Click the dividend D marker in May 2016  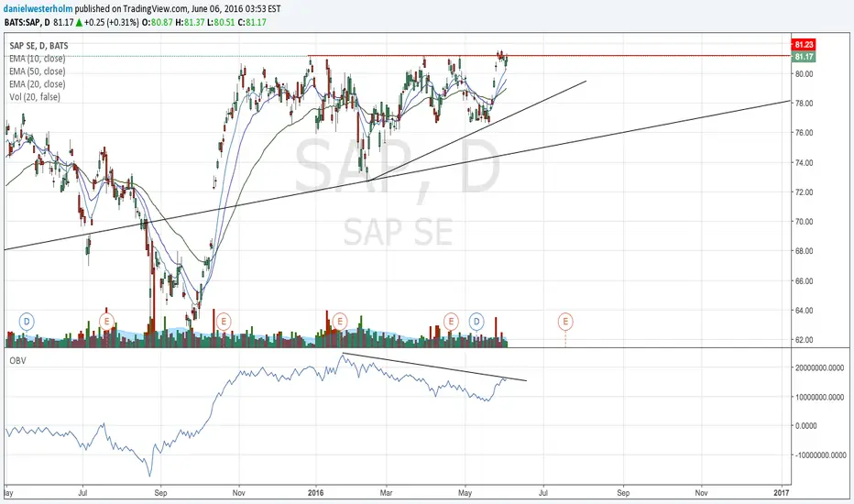point(476,322)
